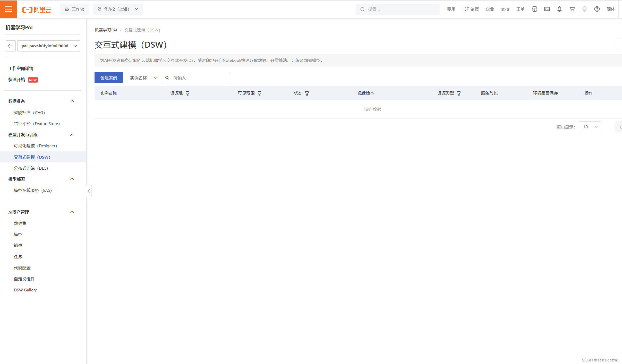
Task: Open the 实例名称 search-type dropdown
Action: point(143,78)
